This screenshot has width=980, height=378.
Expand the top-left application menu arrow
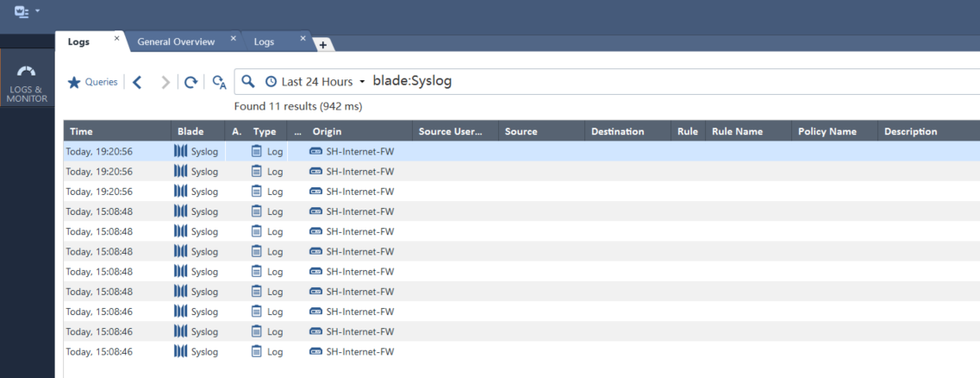click(x=38, y=12)
